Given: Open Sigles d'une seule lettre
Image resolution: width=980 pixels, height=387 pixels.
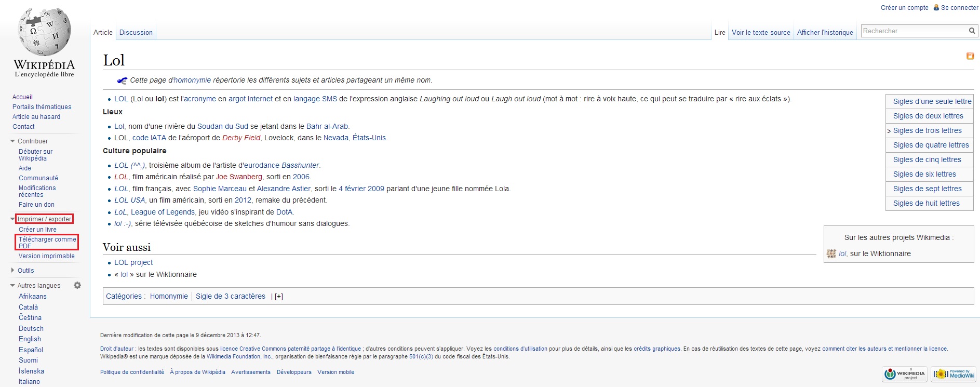Looking at the screenshot, I should pos(932,101).
